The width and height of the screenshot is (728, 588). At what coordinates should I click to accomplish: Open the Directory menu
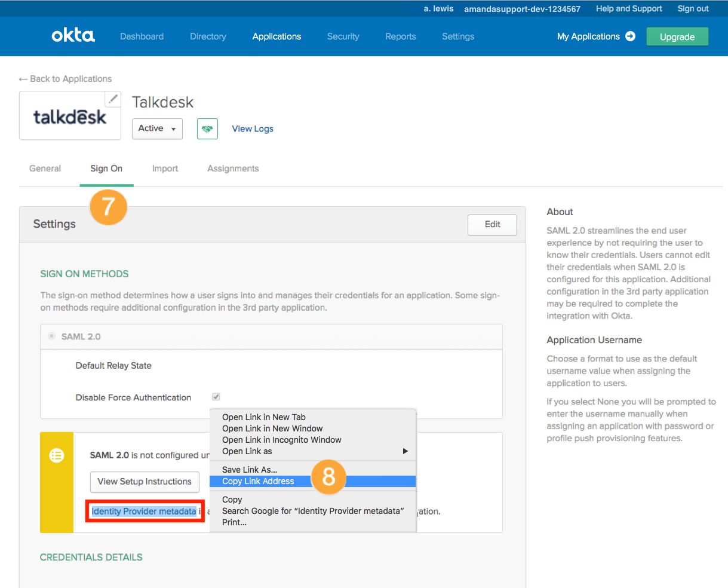coord(208,36)
